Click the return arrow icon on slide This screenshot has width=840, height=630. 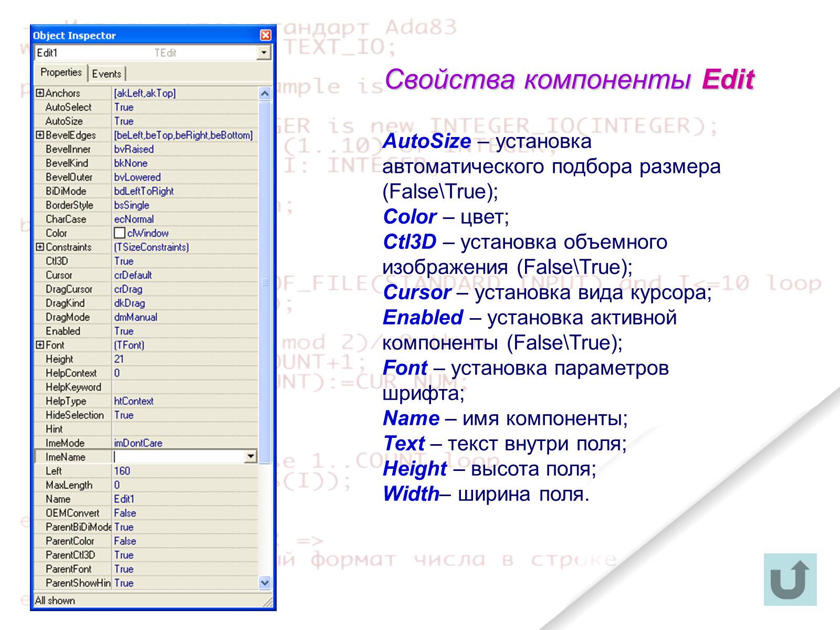790,580
